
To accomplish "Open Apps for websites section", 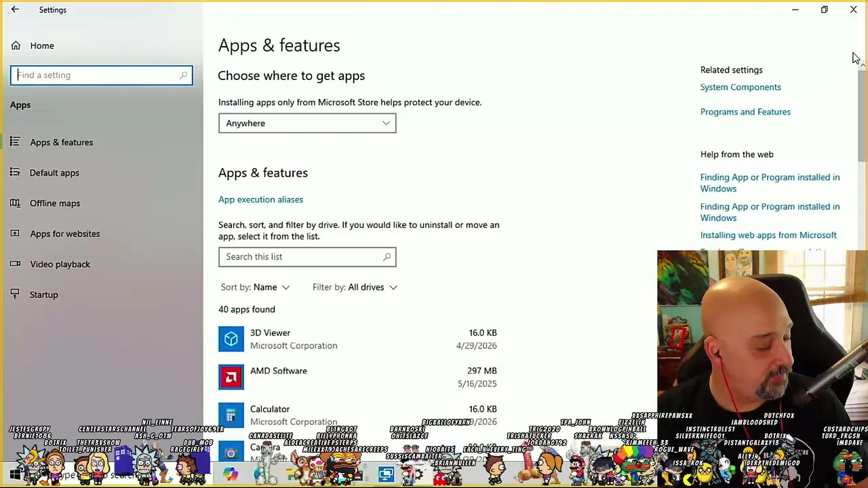I will click(64, 234).
